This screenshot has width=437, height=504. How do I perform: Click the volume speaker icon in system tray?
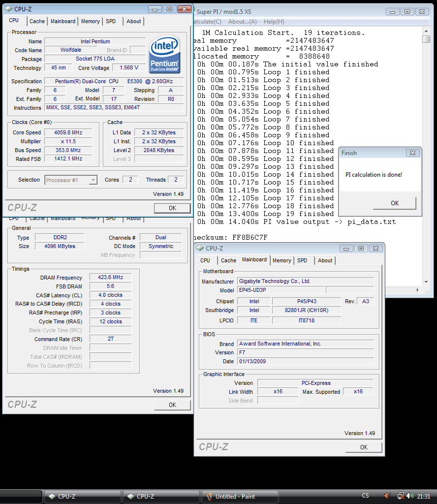[x=410, y=496]
